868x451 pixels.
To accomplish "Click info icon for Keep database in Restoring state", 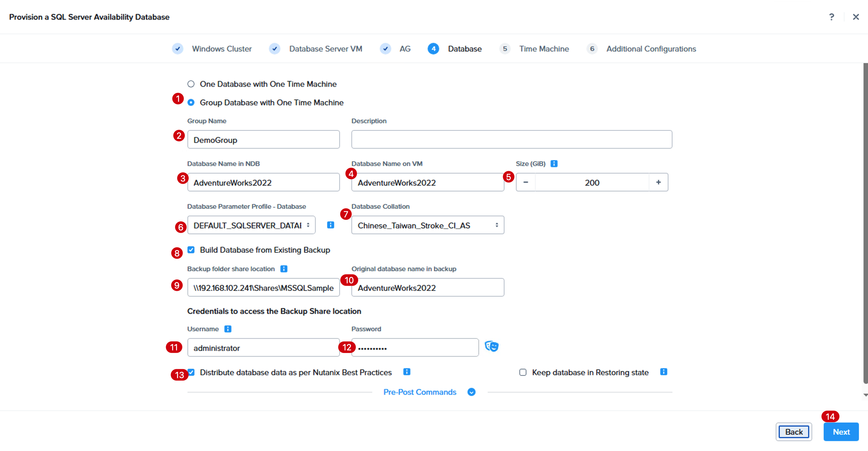I will click(x=664, y=372).
